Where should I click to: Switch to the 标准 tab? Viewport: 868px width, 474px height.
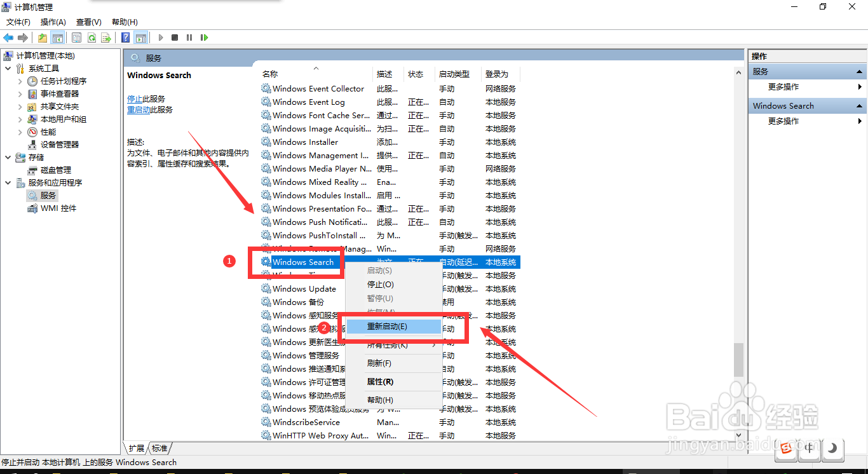pyautogui.click(x=159, y=448)
